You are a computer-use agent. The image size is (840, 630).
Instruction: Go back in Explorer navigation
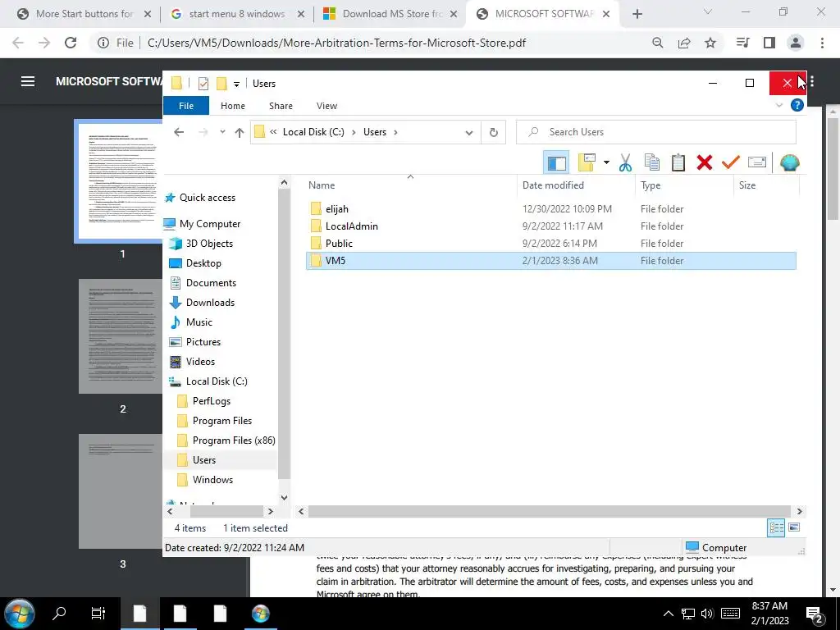coord(179,132)
